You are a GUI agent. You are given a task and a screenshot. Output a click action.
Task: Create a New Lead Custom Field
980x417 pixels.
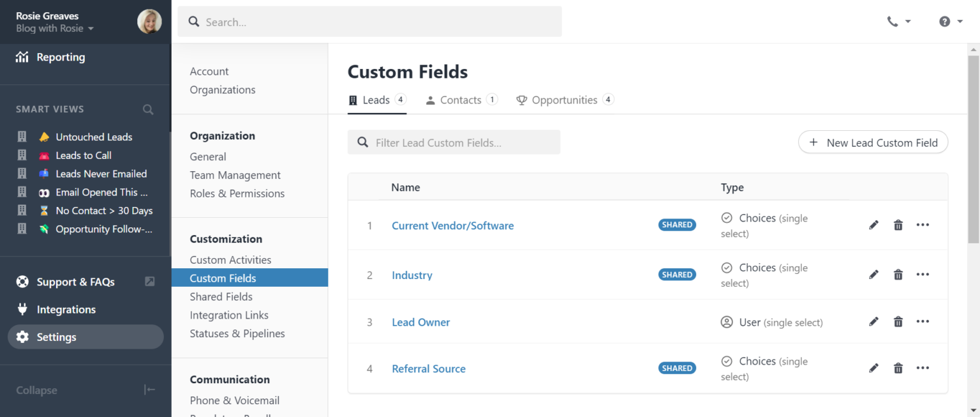873,142
